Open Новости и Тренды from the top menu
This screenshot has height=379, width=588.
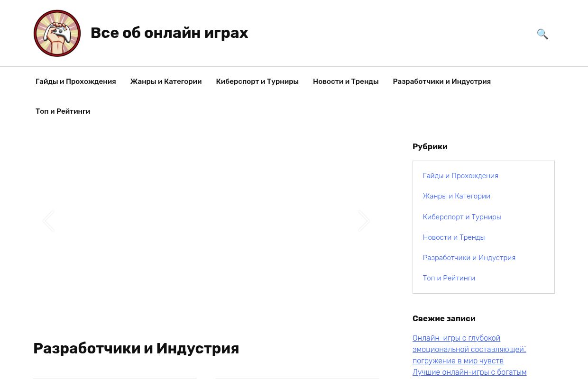346,81
